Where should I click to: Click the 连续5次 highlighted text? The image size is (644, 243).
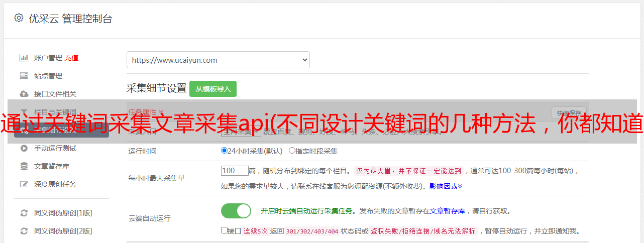click(256, 231)
